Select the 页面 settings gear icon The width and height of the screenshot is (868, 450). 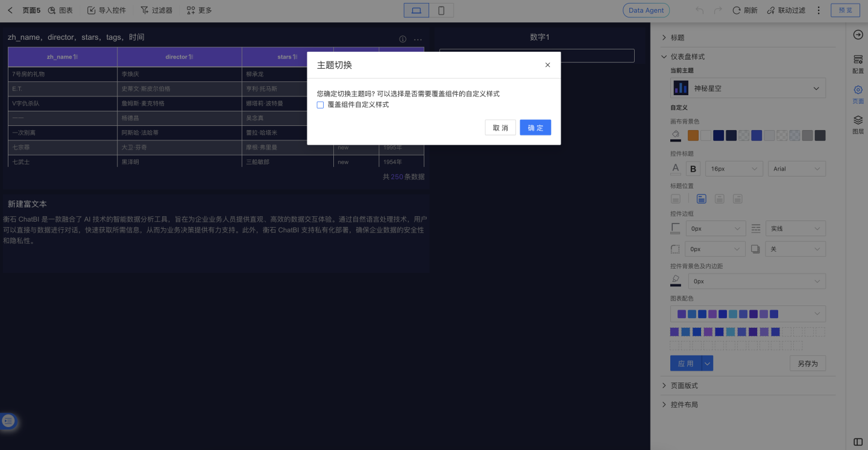[858, 93]
